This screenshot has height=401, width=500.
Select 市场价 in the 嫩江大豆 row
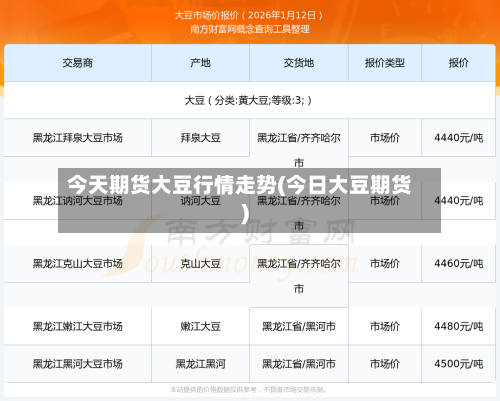[385, 326]
